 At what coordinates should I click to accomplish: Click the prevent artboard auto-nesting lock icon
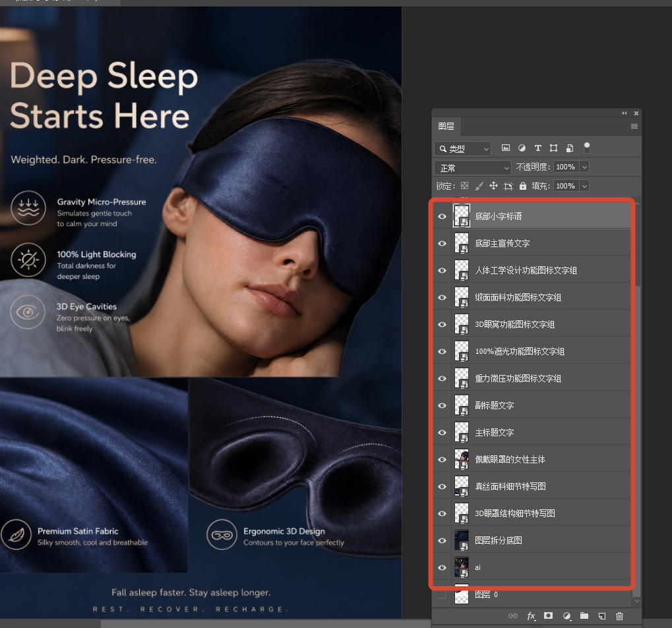tap(508, 186)
